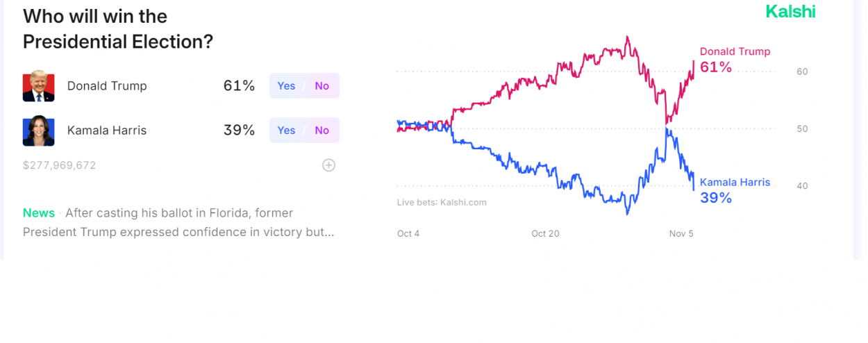Click the Kalshi logo
This screenshot has height=343, width=868.
pos(790,12)
